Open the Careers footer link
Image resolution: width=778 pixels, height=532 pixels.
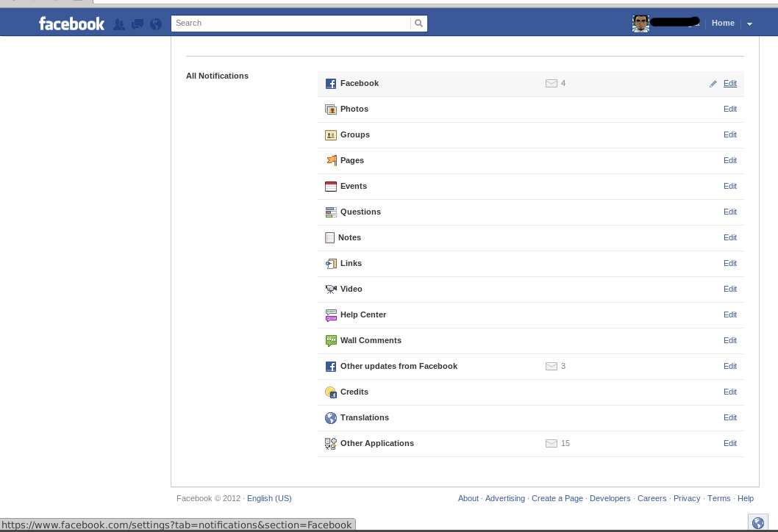tap(652, 499)
